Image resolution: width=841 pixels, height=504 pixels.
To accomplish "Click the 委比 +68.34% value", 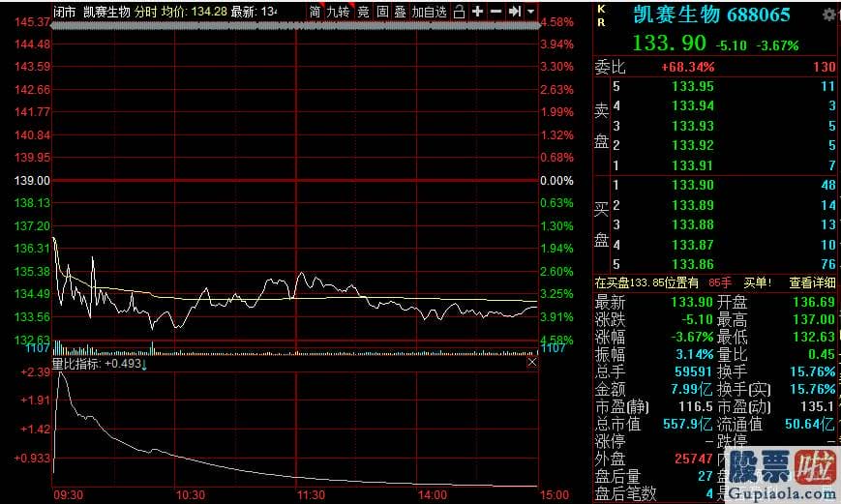I will (x=687, y=67).
